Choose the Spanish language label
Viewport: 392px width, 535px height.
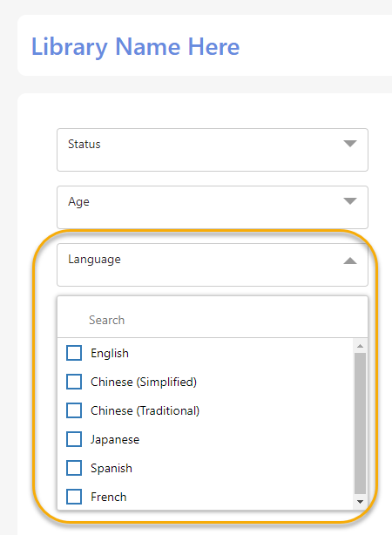(x=112, y=469)
